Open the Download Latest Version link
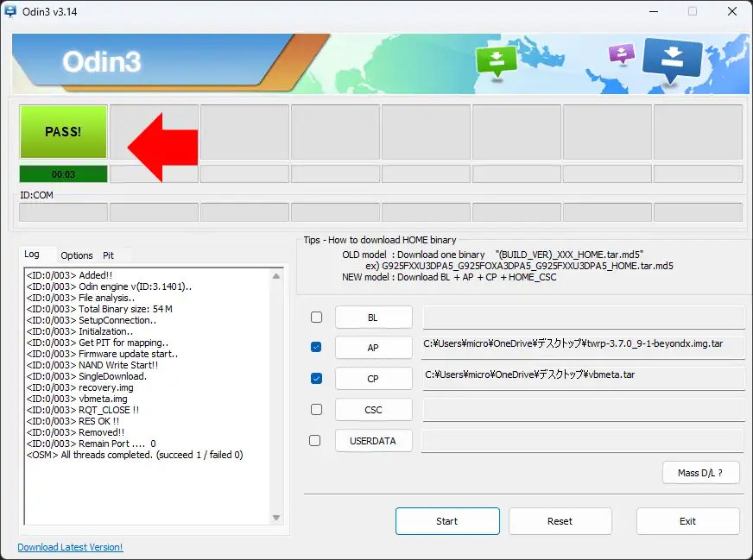This screenshot has width=753, height=560. click(x=70, y=547)
